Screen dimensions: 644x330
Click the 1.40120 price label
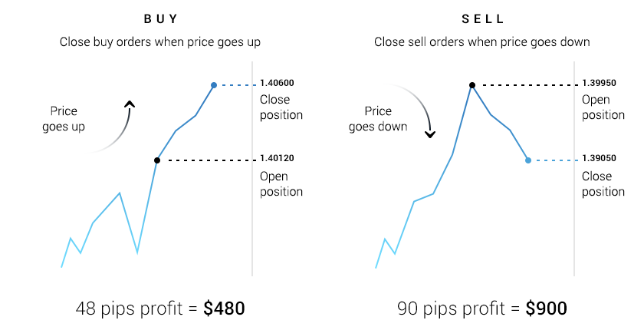(x=277, y=158)
